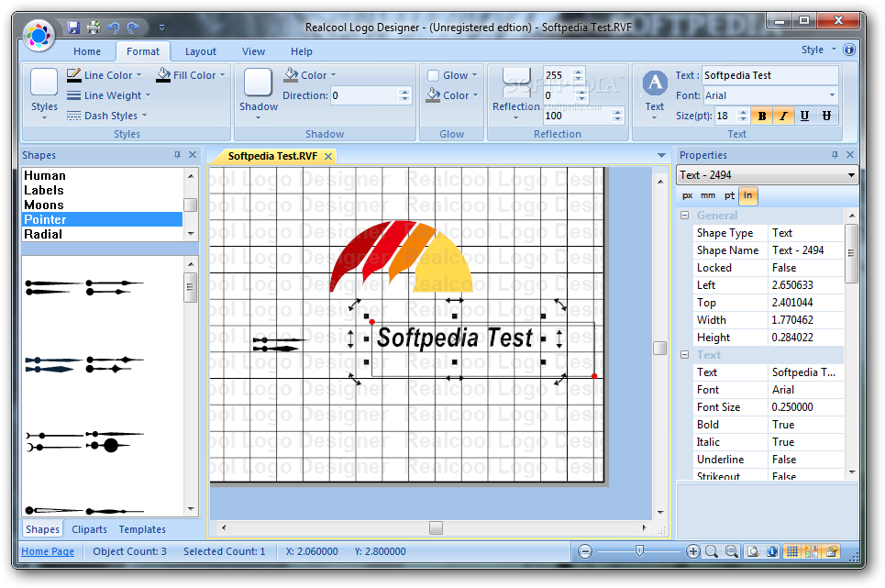Enable the Glow checkbox

tap(434, 75)
